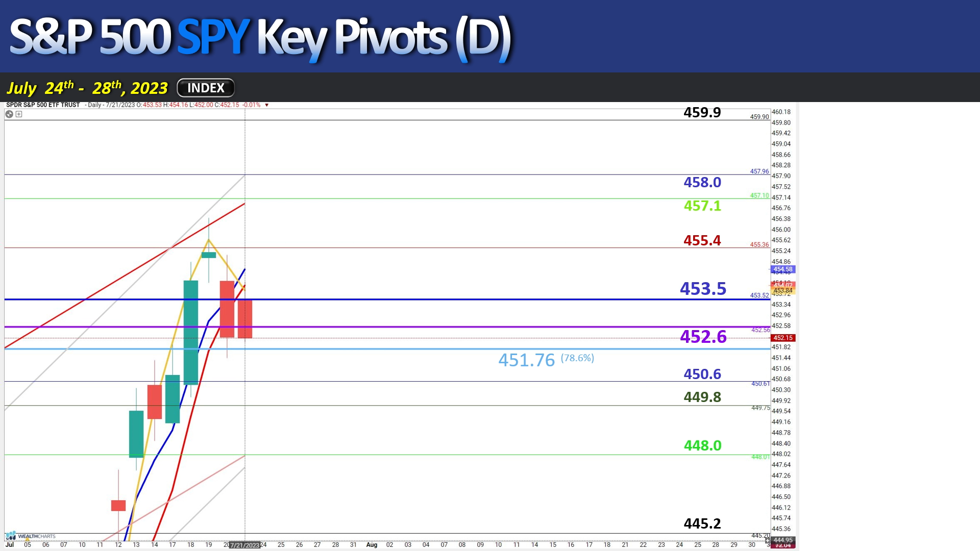This screenshot has height=551, width=980.
Task: Click the large blue 453.5 pivot label
Action: [703, 289]
